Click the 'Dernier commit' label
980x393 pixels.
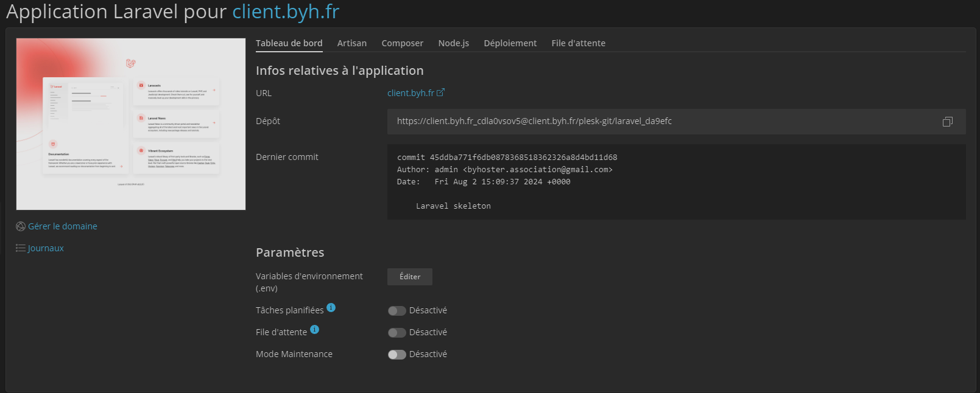(287, 157)
